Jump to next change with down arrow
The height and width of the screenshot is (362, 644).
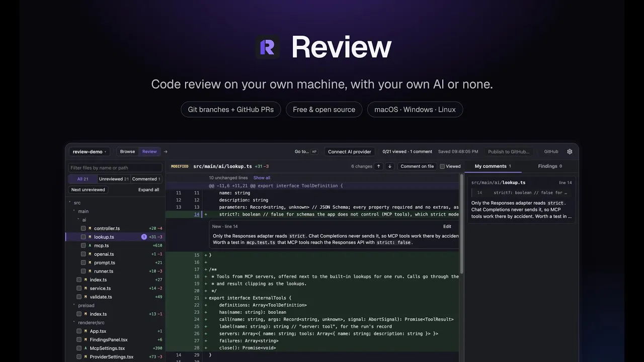[389, 166]
